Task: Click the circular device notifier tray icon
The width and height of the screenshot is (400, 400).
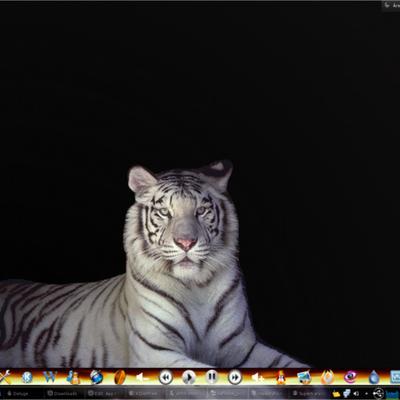Action: click(x=378, y=393)
